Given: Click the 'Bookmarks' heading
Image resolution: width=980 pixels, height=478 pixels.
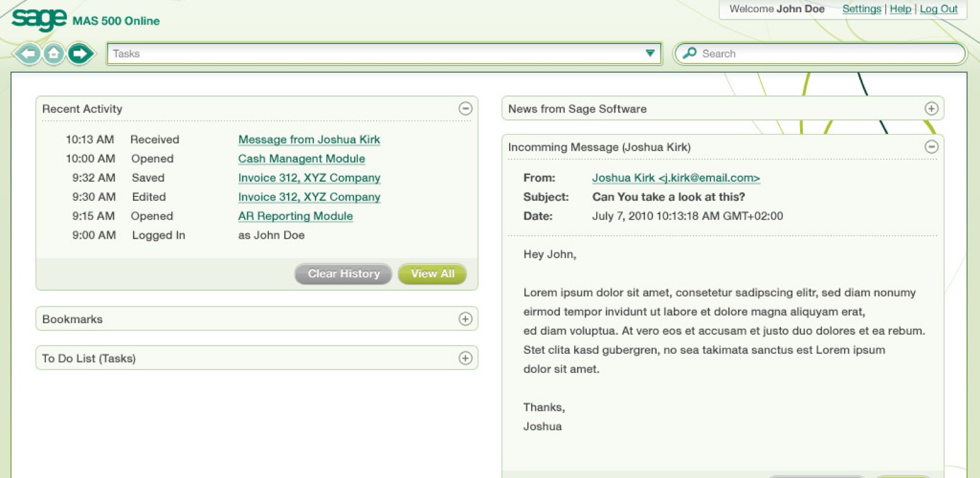Looking at the screenshot, I should [x=72, y=319].
